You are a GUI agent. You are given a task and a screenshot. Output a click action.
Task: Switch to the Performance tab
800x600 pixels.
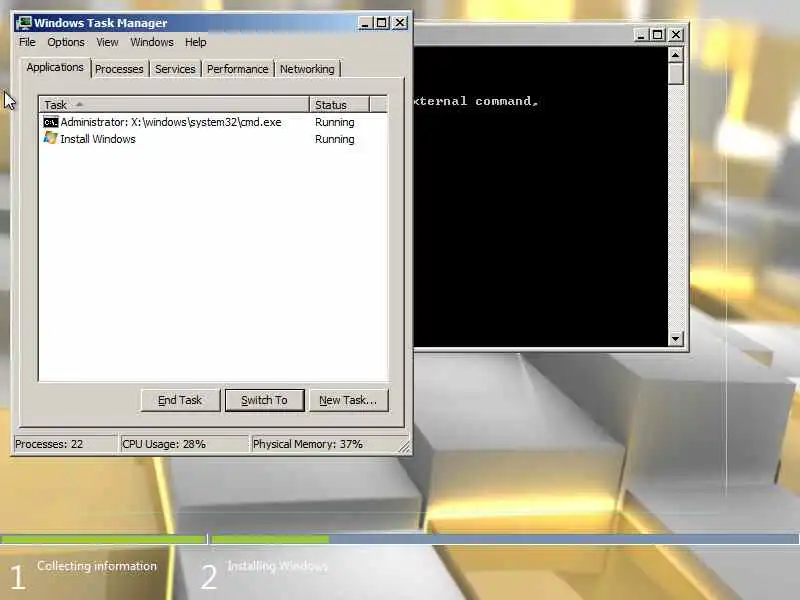(x=237, y=69)
